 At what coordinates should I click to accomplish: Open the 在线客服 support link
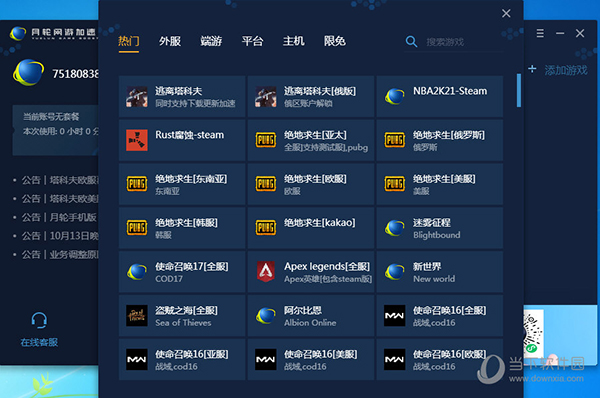[x=39, y=343]
